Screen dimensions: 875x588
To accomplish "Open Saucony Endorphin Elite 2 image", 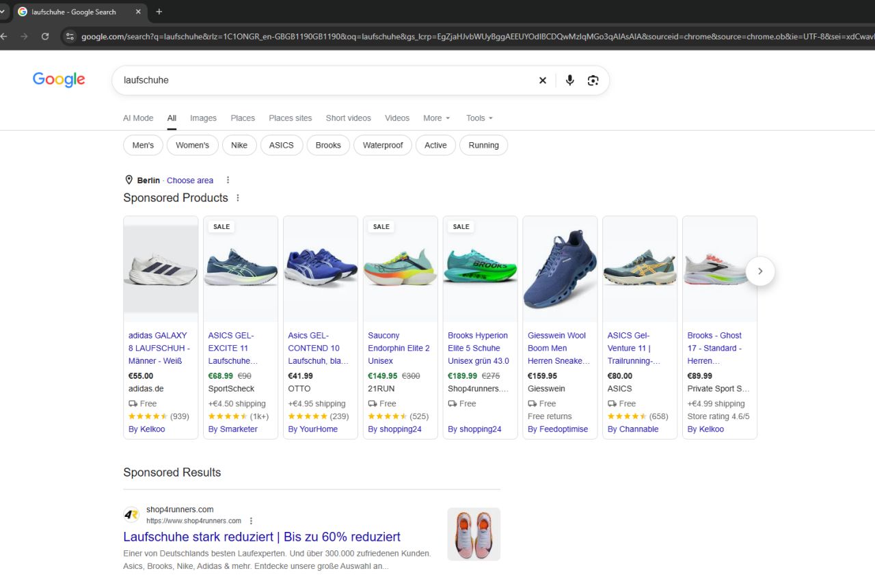I will [401, 269].
